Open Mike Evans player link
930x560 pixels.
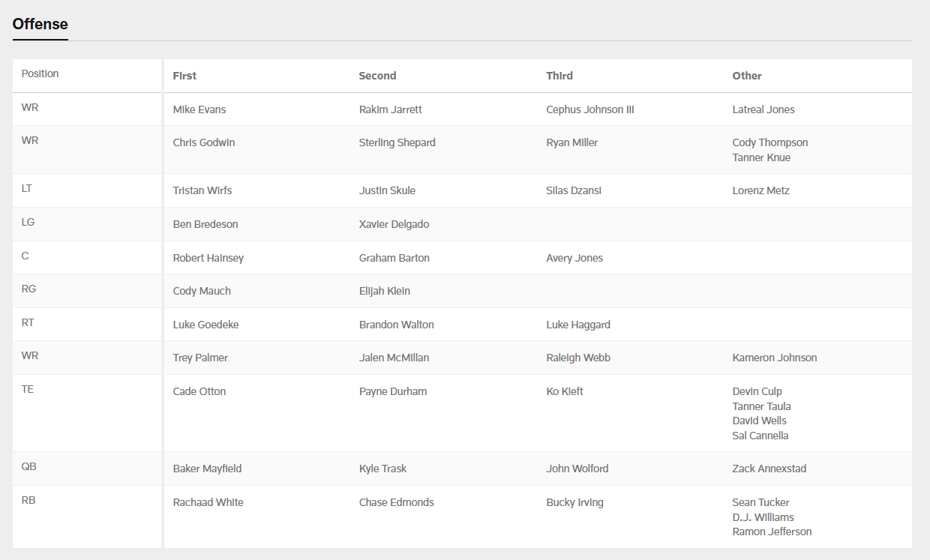(199, 109)
